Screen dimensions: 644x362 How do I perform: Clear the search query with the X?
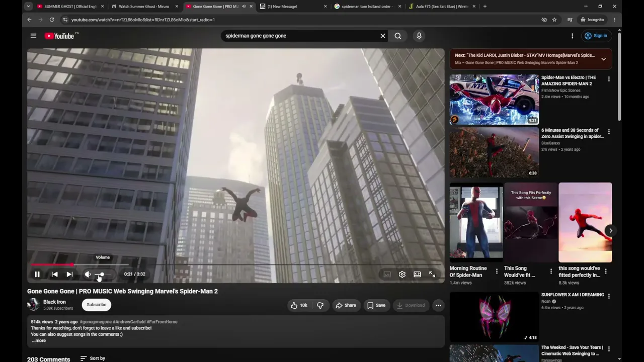(x=383, y=36)
